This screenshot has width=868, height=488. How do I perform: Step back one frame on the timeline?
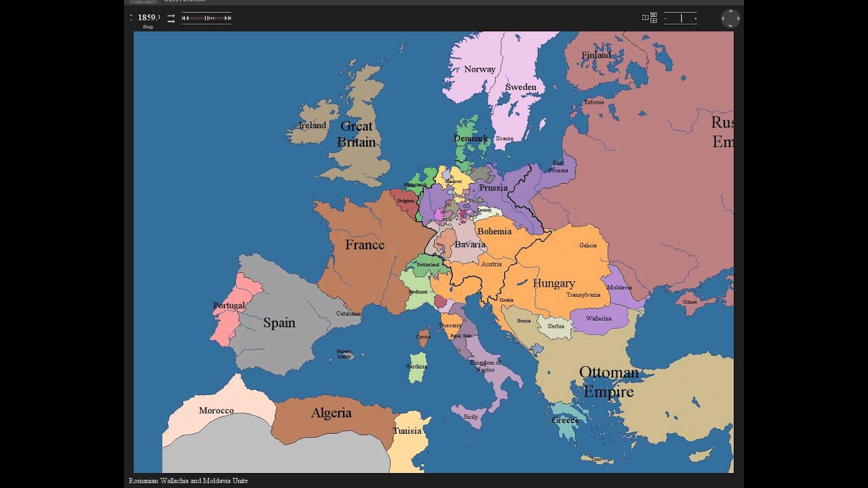(188, 18)
